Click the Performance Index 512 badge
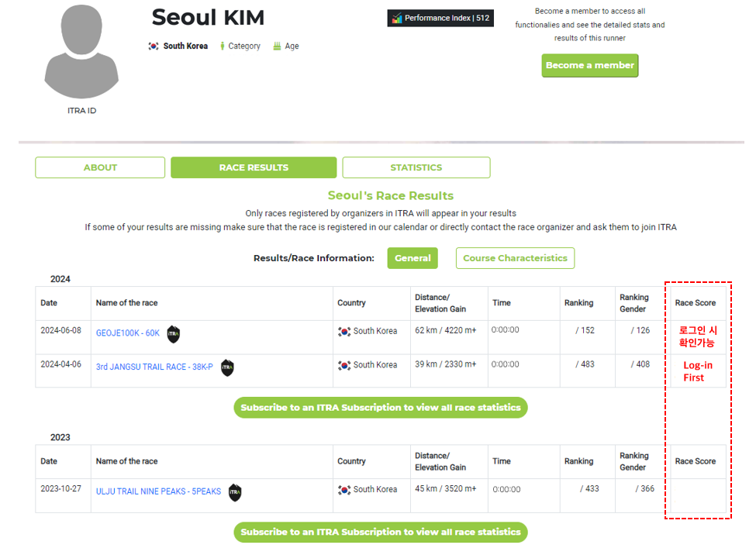Viewport: 756px width, 555px height. (440, 19)
